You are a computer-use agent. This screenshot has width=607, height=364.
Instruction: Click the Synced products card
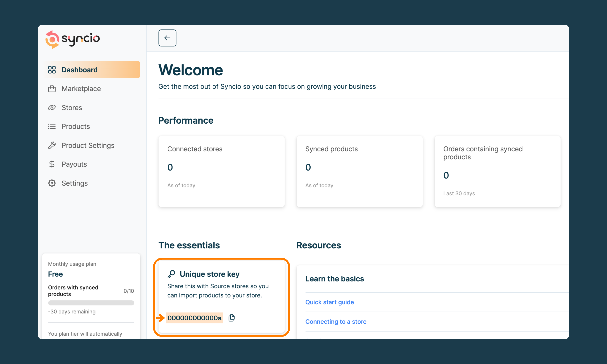[x=359, y=171]
